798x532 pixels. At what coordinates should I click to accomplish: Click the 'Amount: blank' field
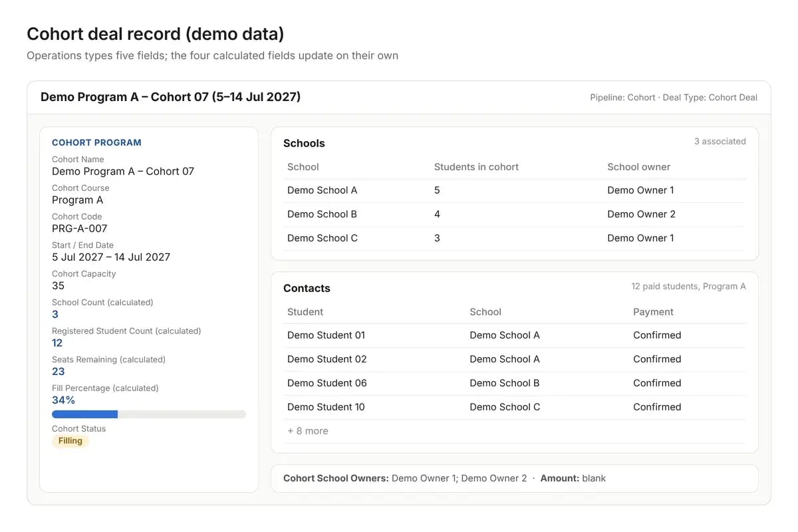click(x=573, y=478)
